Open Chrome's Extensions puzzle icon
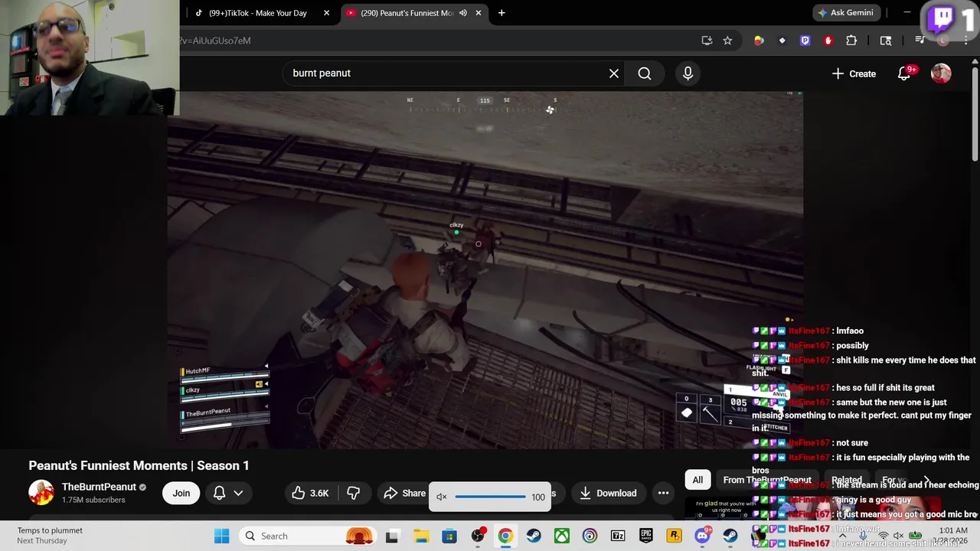 click(x=851, y=41)
